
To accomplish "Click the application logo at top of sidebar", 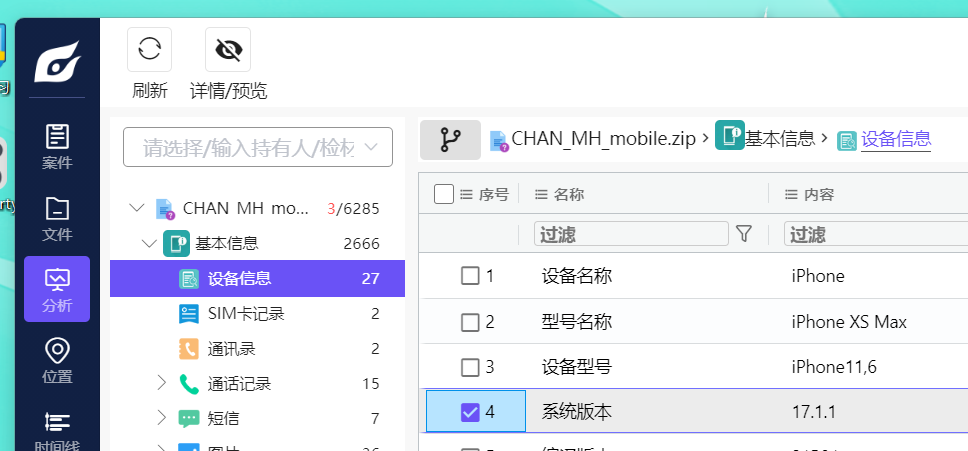I will click(x=57, y=64).
